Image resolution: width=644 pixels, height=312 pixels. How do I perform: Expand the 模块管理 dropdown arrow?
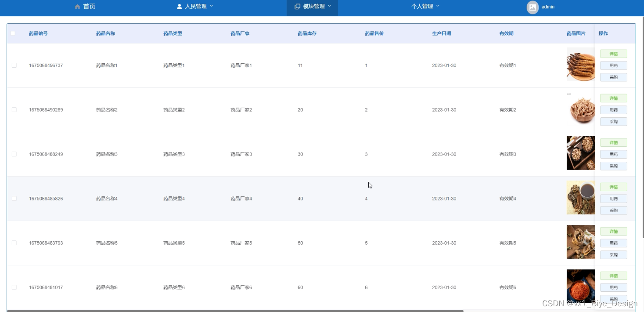(329, 6)
